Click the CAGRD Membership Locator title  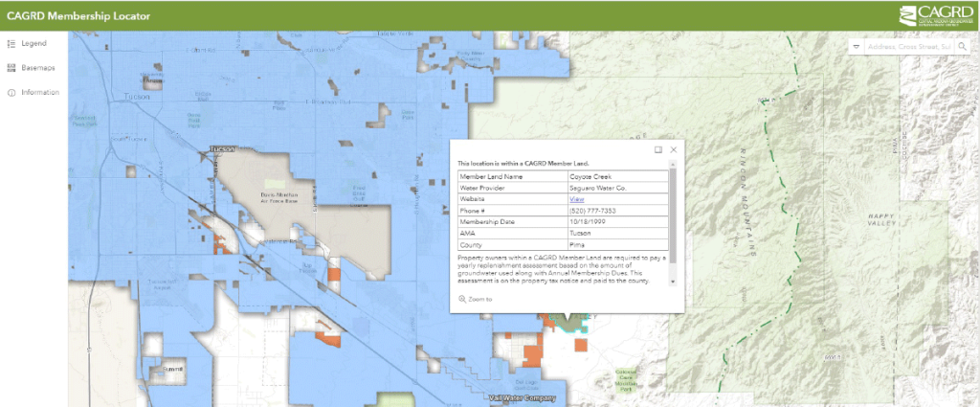click(x=78, y=16)
